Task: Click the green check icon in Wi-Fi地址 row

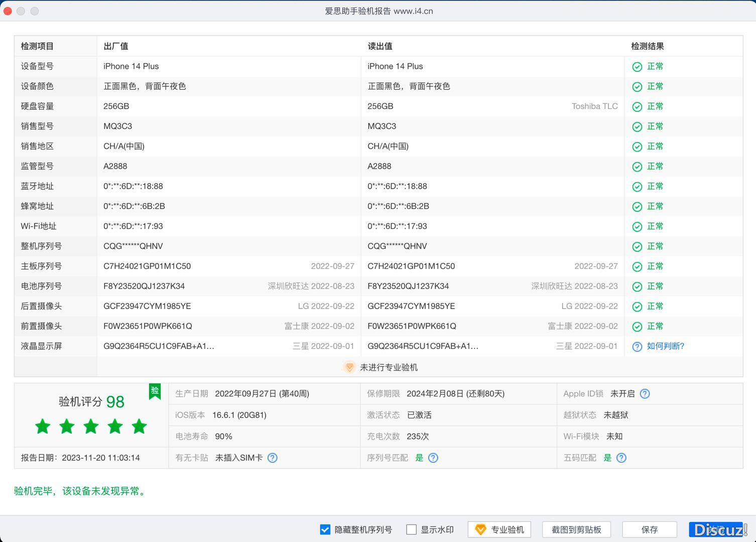Action: [637, 227]
